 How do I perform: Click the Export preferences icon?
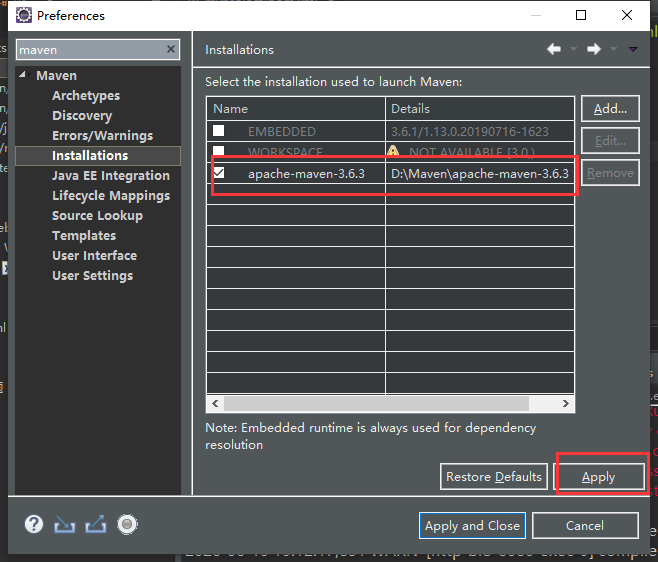96,525
